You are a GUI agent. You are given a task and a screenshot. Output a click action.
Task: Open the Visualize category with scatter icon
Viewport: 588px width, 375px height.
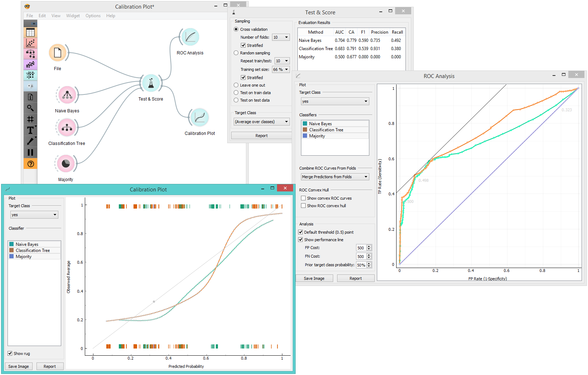(x=30, y=43)
